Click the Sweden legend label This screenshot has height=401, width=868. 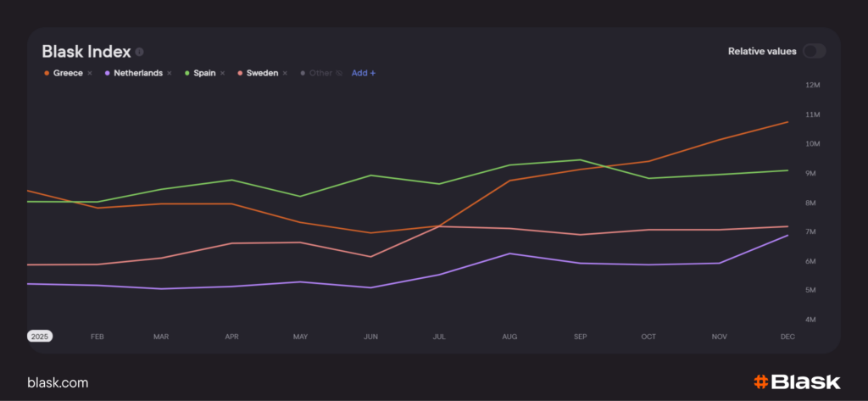click(264, 74)
